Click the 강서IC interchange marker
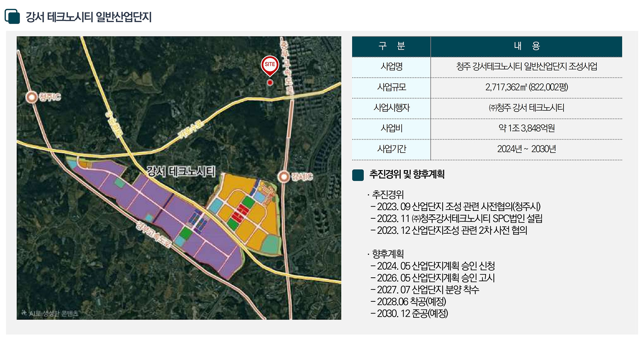 tap(284, 177)
